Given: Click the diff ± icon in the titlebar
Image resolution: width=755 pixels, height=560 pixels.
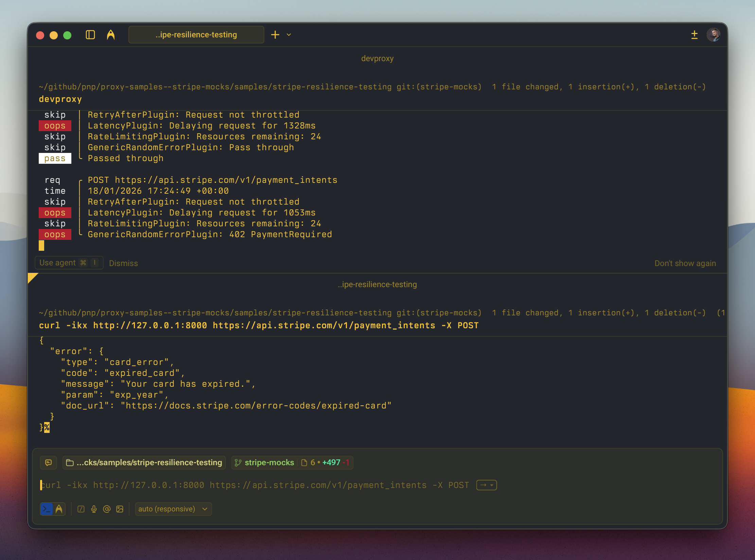Looking at the screenshot, I should click(694, 35).
